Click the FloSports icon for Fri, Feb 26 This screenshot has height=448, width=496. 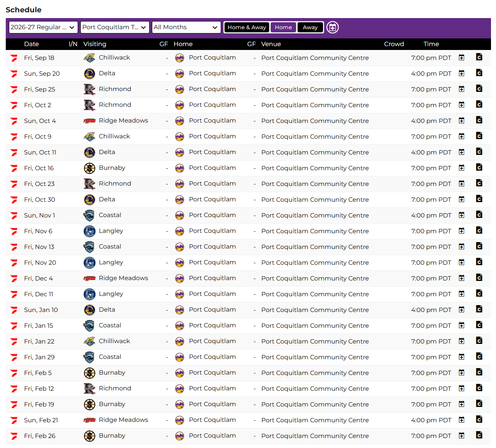(14, 436)
